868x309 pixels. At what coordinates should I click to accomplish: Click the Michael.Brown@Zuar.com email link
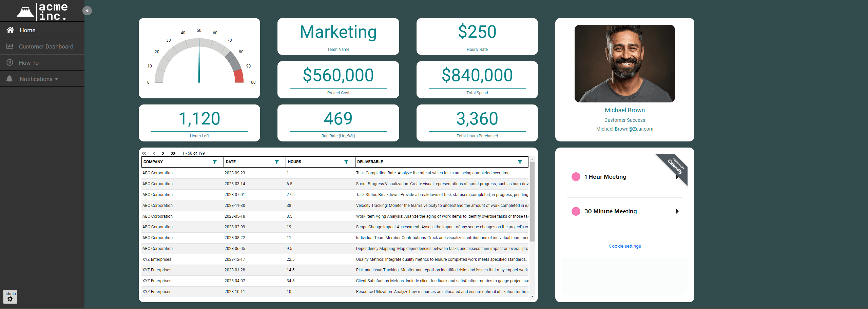click(624, 129)
